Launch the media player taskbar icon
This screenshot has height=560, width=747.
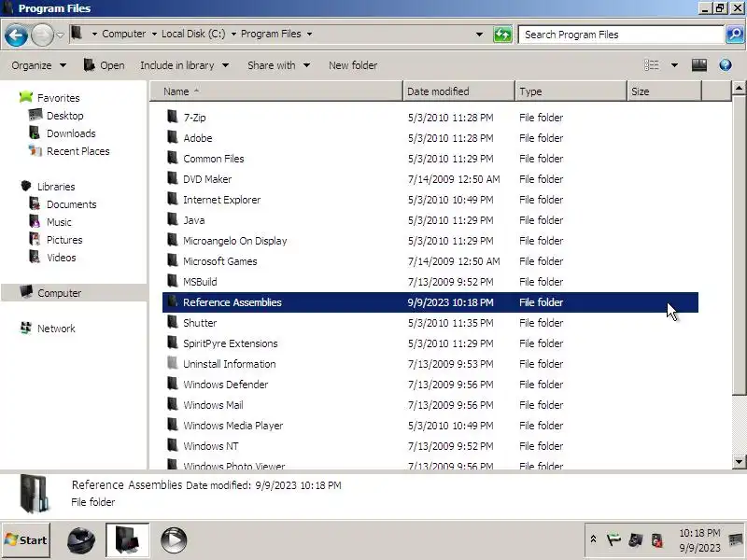click(x=174, y=540)
